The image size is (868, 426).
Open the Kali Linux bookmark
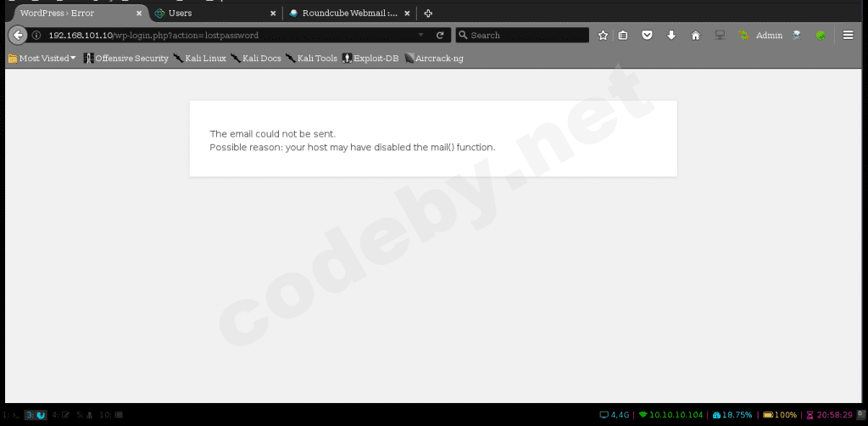coord(200,59)
